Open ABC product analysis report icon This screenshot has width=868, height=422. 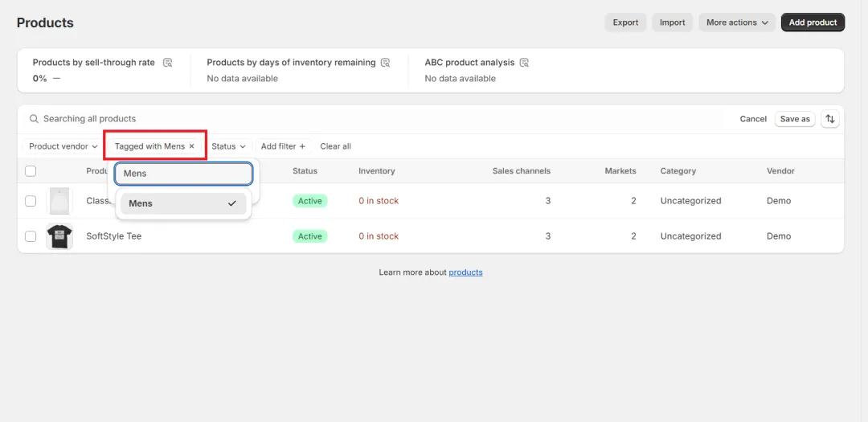click(524, 63)
